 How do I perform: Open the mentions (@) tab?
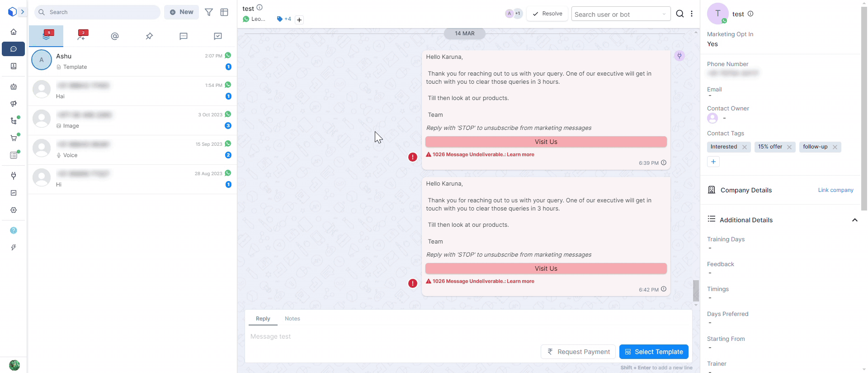click(x=115, y=36)
